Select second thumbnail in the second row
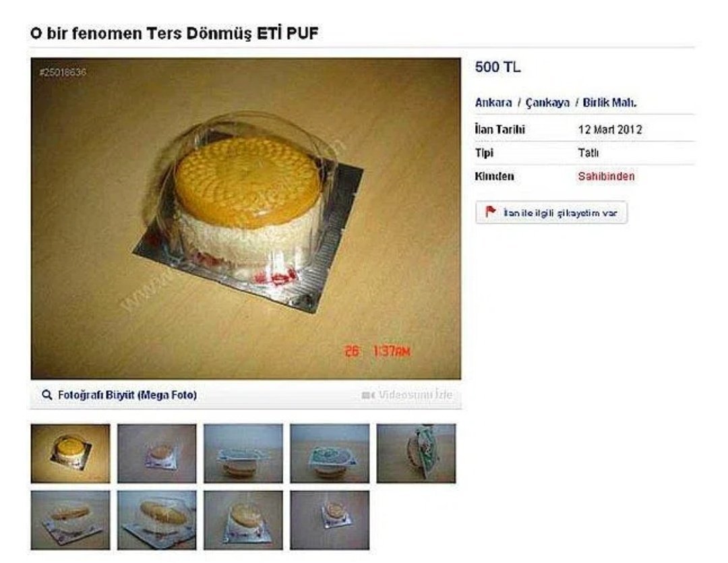The height and width of the screenshot is (563, 728). tap(157, 521)
